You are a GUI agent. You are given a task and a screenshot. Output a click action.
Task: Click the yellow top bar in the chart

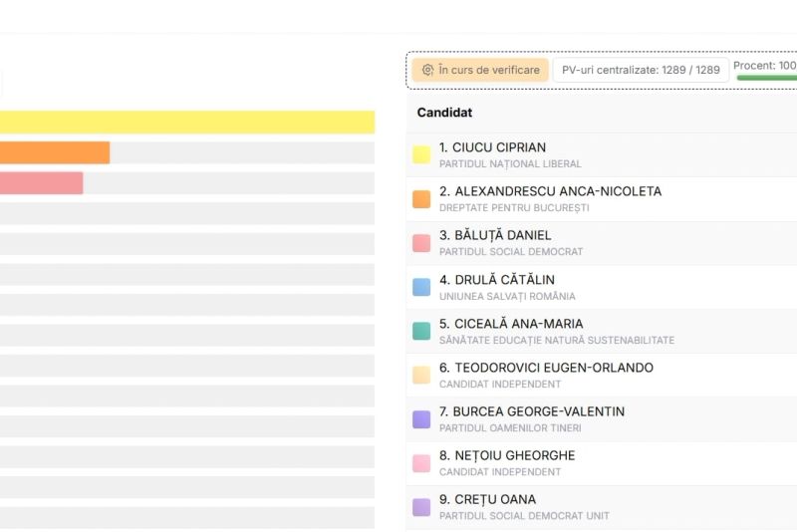coord(187,122)
